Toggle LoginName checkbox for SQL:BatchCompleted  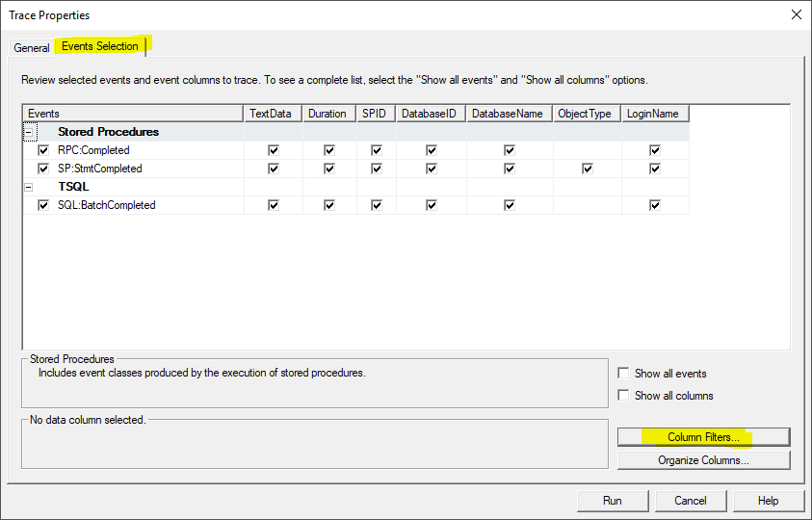click(x=655, y=205)
